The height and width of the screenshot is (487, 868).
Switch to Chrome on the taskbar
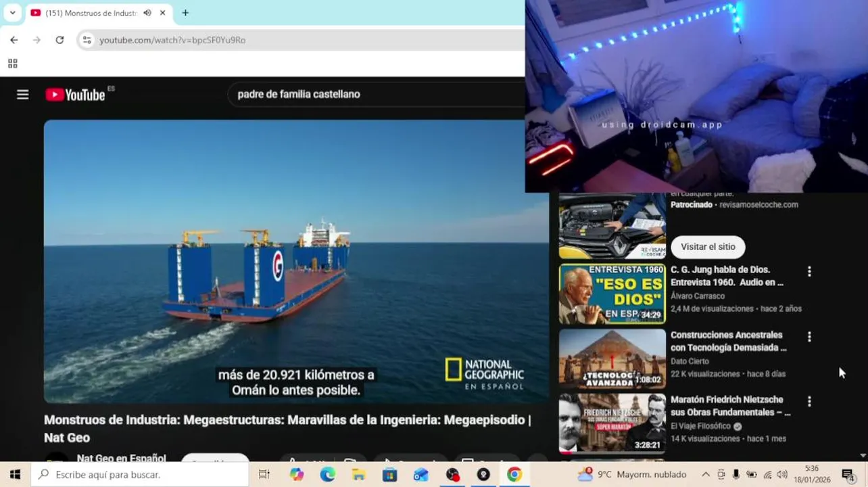514,475
